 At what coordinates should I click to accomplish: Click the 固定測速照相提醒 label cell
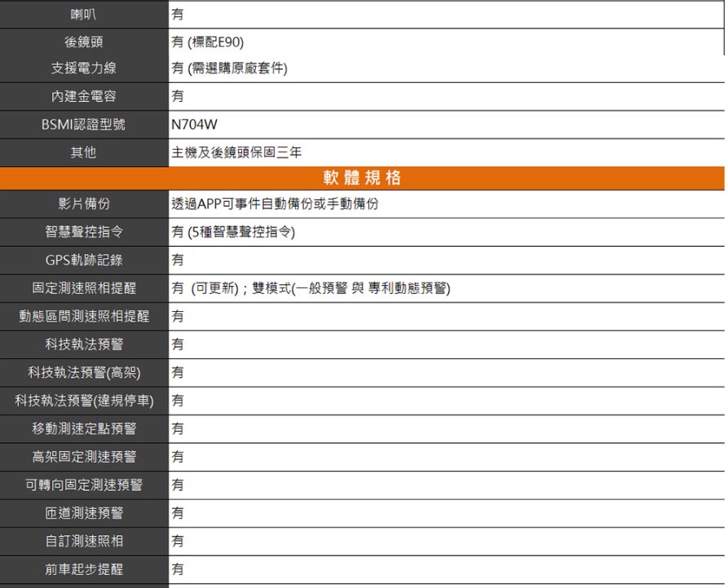[x=84, y=288]
